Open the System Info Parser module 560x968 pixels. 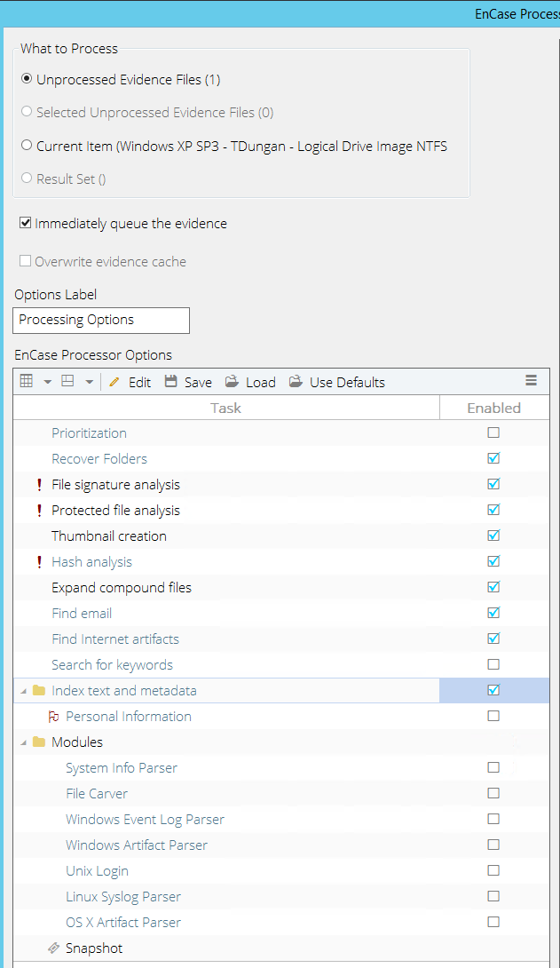click(122, 768)
